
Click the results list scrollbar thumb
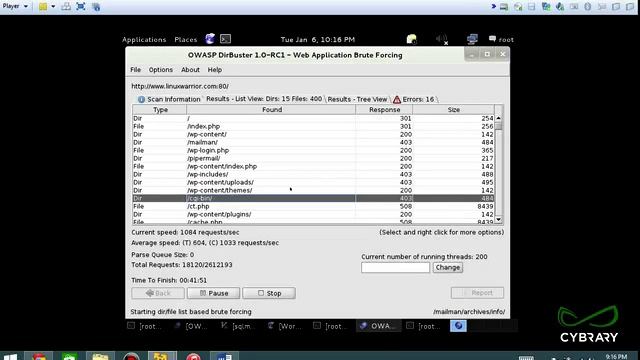click(x=498, y=126)
